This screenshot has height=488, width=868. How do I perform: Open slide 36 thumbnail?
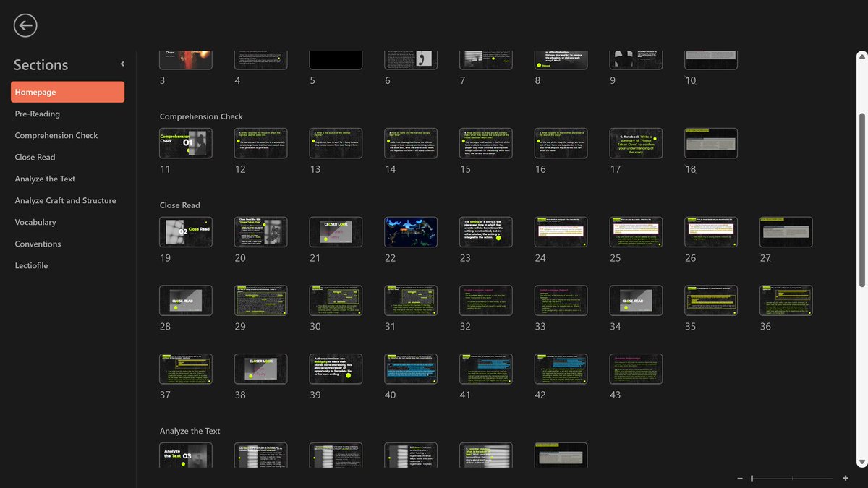[786, 300]
